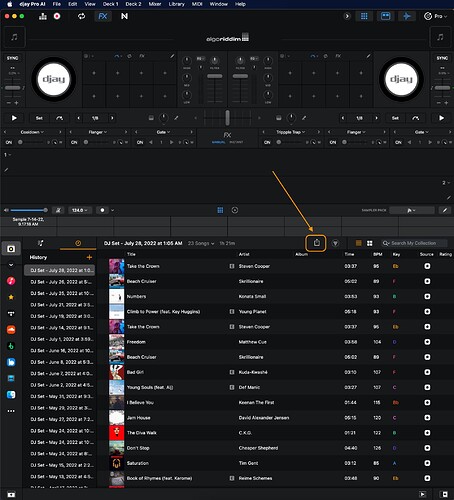Viewport: 454px width, 500px height.
Task: Start recording with the red record button
Action: click(x=57, y=16)
